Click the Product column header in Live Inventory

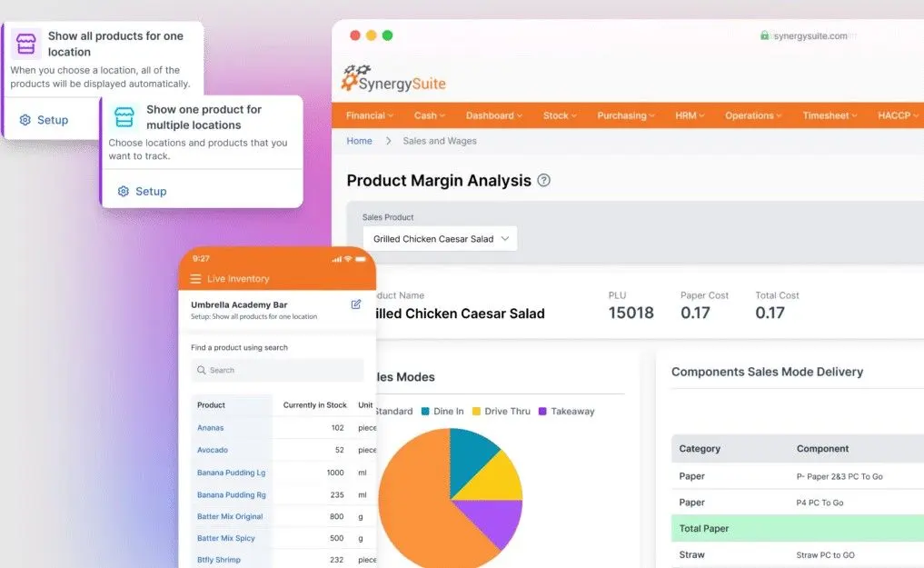click(x=211, y=405)
